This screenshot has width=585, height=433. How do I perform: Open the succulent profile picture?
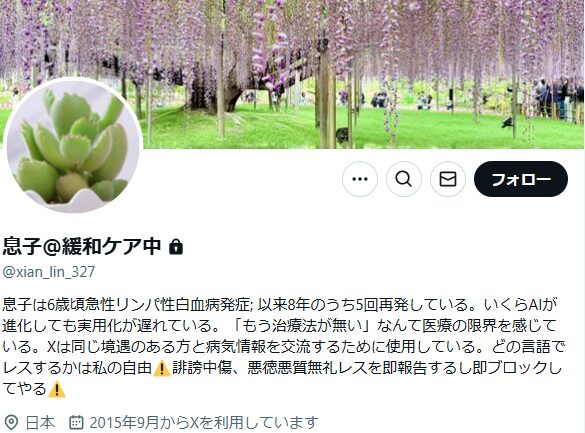73,145
